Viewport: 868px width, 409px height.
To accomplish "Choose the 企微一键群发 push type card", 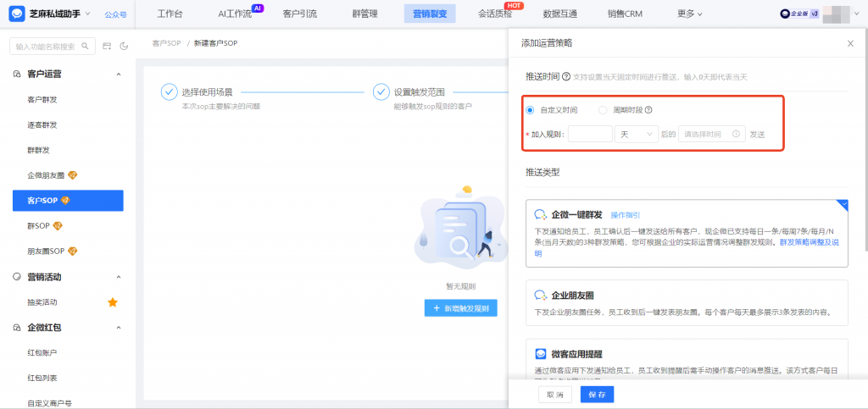I will pyautogui.click(x=687, y=234).
